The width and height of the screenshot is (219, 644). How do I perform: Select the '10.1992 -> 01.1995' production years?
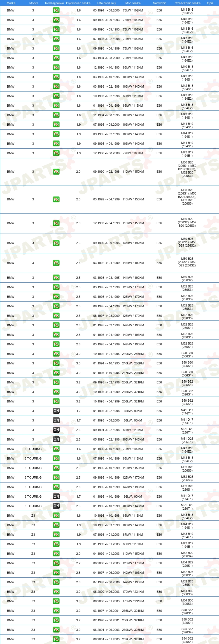click(x=106, y=354)
